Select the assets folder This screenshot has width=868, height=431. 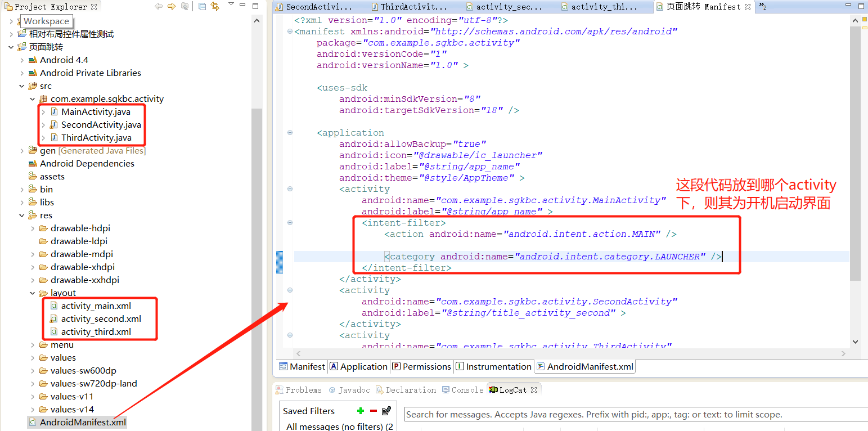(x=46, y=176)
